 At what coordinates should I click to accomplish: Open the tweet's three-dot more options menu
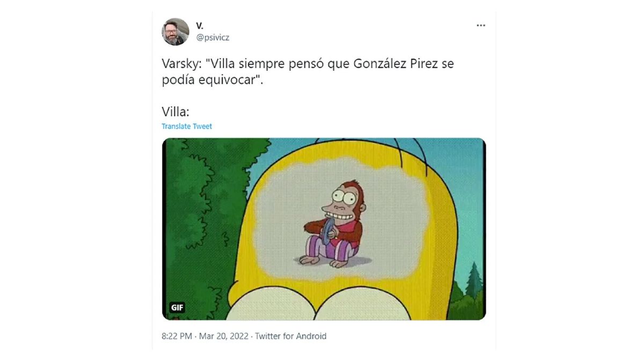click(x=481, y=25)
